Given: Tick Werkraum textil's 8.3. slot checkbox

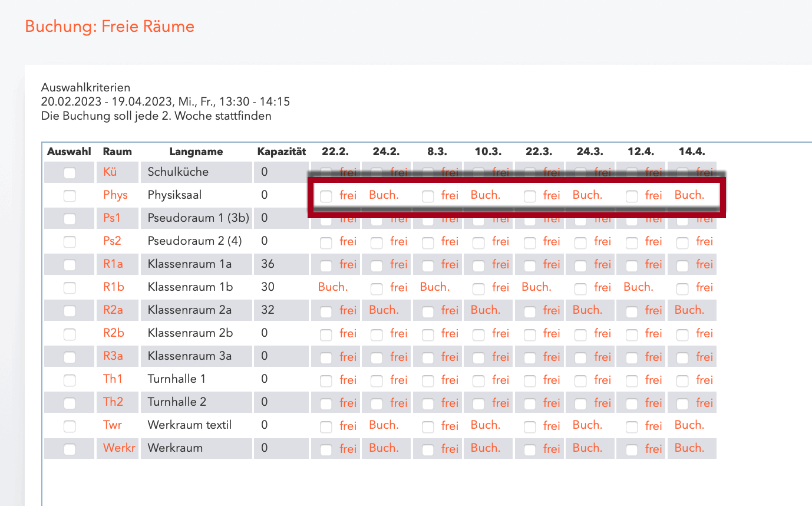Looking at the screenshot, I should [428, 426].
